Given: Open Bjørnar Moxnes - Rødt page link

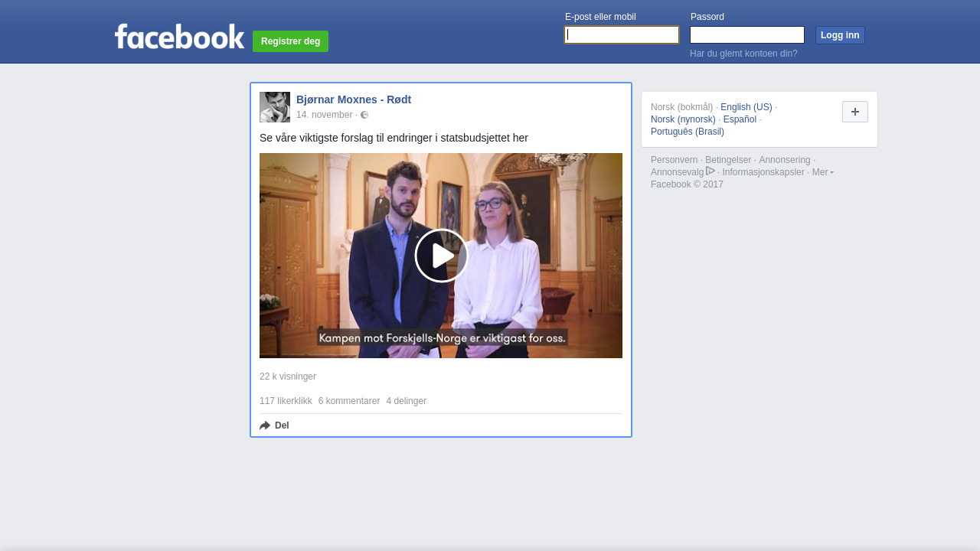Looking at the screenshot, I should [x=354, y=99].
